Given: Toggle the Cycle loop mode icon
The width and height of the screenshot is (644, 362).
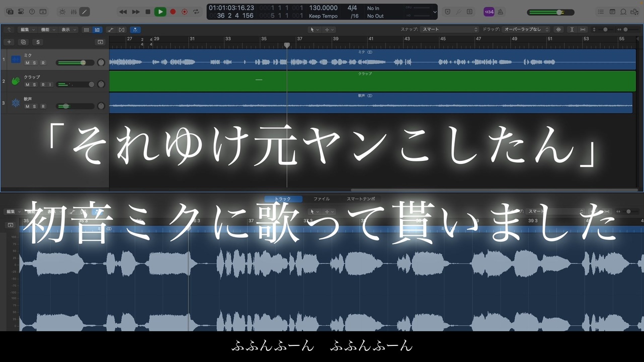Looking at the screenshot, I should (x=197, y=12).
